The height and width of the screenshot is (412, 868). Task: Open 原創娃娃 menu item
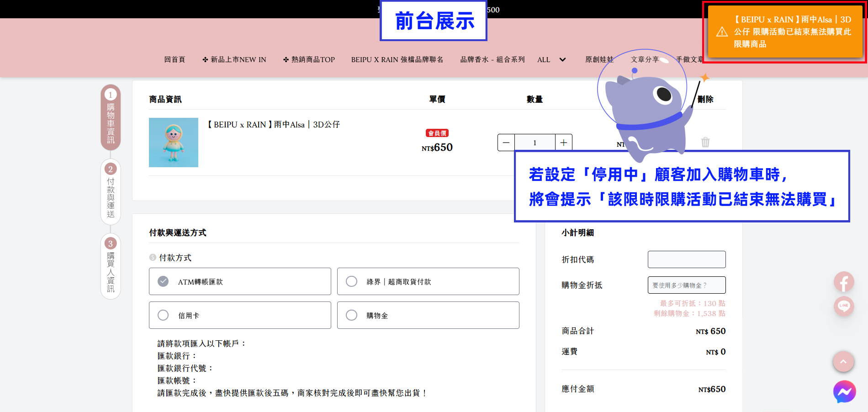[599, 60]
